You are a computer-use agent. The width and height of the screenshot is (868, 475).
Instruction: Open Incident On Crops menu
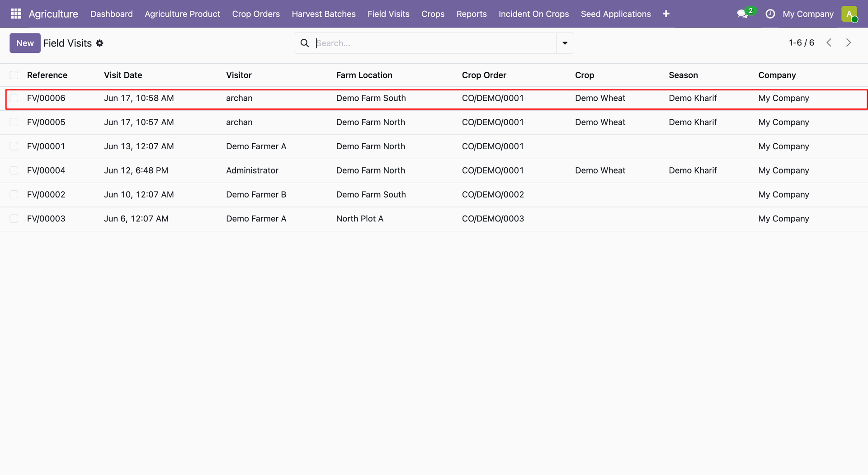point(534,14)
